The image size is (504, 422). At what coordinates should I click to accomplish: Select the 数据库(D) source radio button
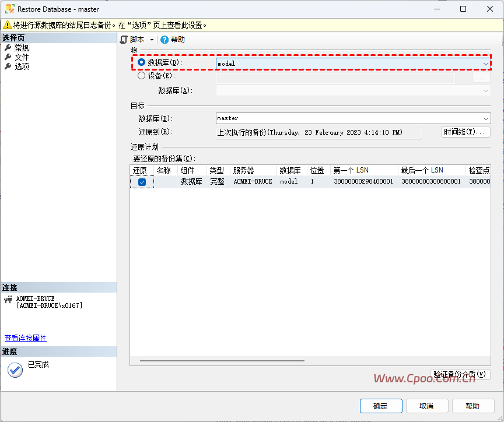141,62
